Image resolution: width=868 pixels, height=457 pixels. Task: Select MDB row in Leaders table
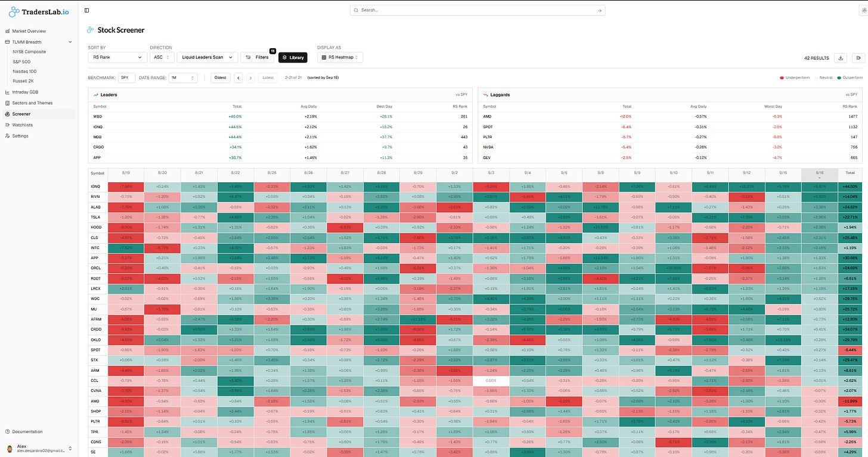click(280, 137)
